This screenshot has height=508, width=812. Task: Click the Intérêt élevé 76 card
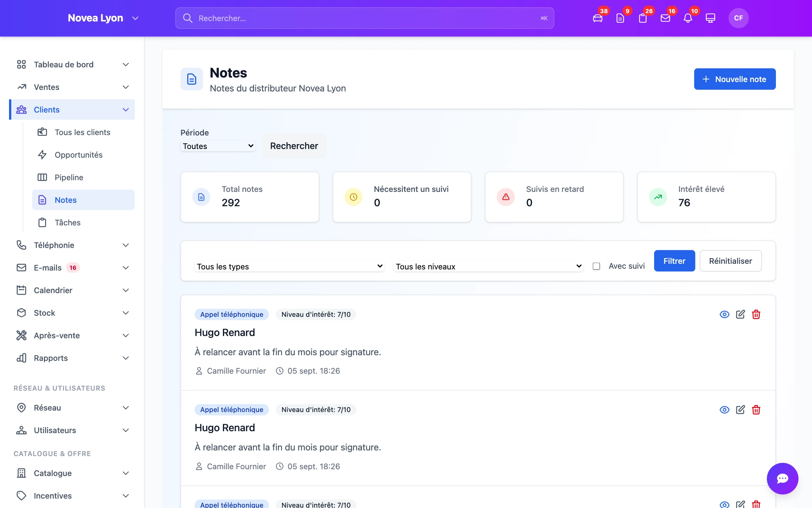coord(706,197)
